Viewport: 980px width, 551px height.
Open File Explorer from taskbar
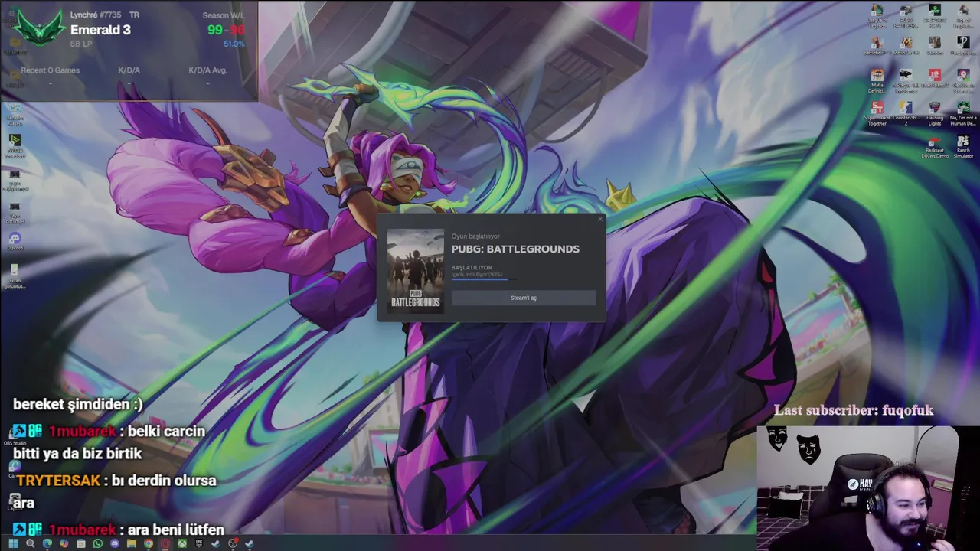coord(132,543)
